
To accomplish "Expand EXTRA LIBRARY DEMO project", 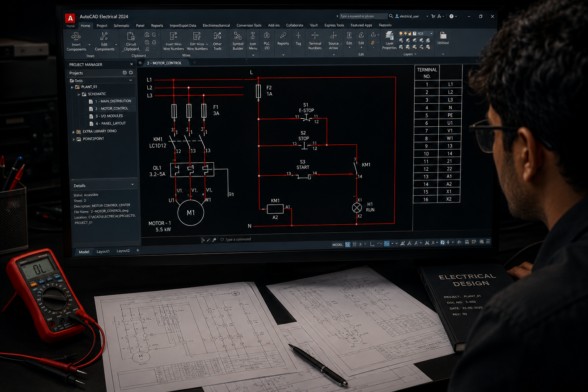I will click(73, 132).
